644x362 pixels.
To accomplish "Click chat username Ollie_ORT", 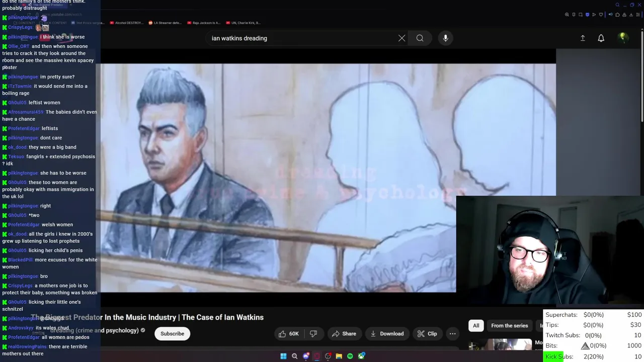I will [x=19, y=46].
